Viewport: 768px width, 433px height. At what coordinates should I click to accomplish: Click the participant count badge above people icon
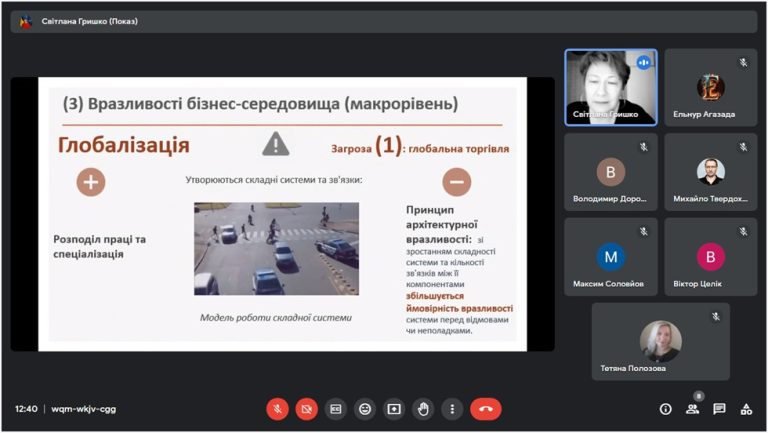click(699, 396)
